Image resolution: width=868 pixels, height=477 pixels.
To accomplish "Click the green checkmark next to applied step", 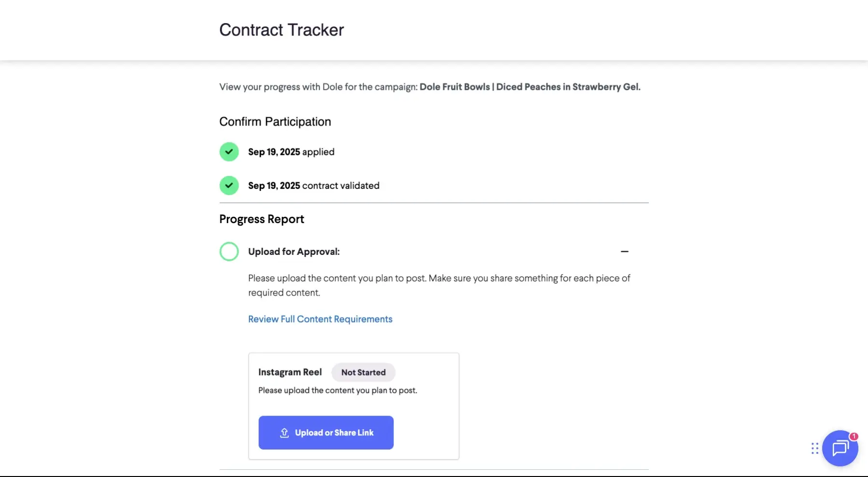I will (x=229, y=152).
